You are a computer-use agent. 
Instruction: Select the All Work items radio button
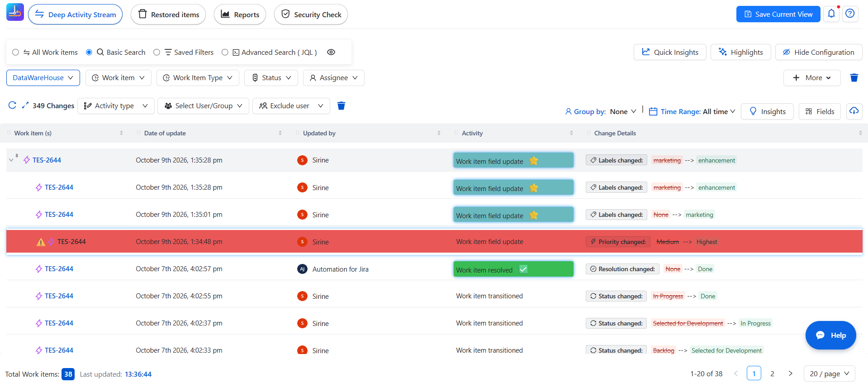coord(15,53)
